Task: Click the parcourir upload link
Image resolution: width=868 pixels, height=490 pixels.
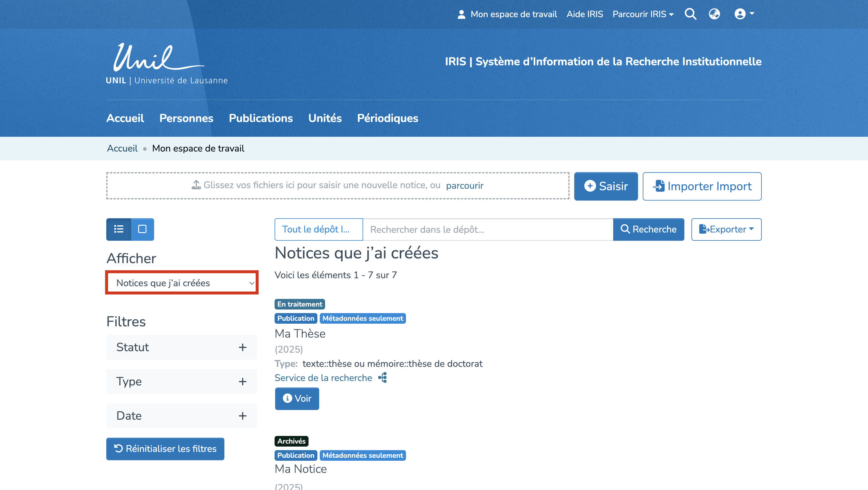Action: [x=464, y=185]
